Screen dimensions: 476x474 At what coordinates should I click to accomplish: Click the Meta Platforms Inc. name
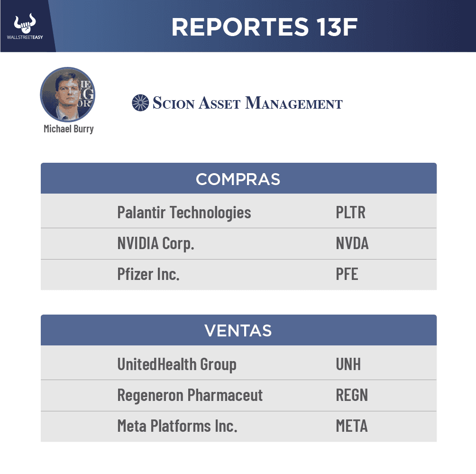177,426
